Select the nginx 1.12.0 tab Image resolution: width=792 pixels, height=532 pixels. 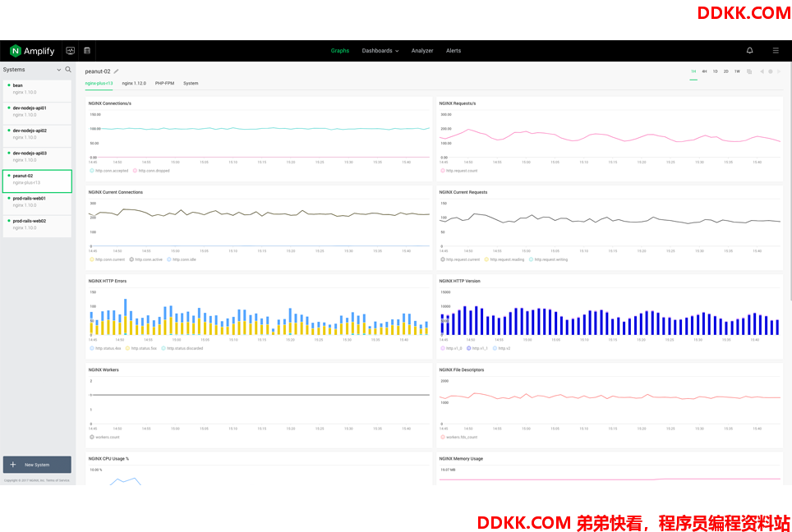pyautogui.click(x=134, y=83)
